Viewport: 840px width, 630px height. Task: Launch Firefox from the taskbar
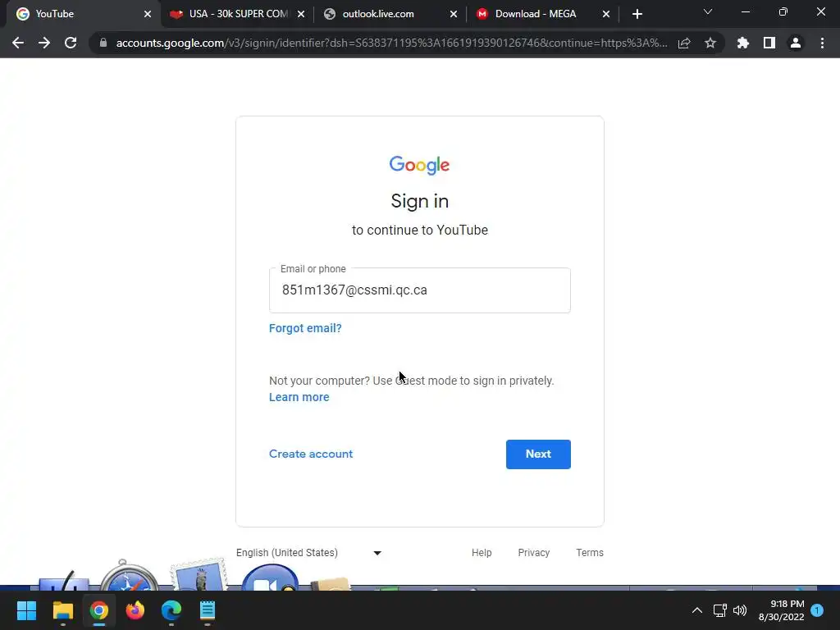tap(135, 610)
